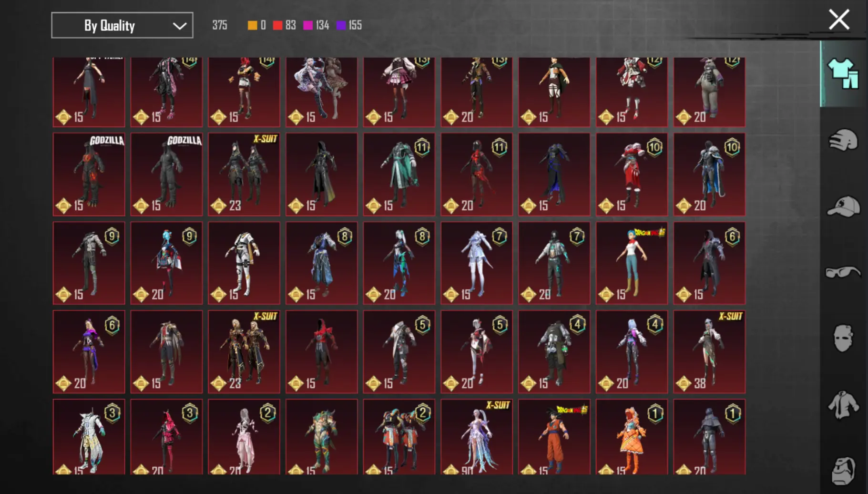This screenshot has height=494, width=868.
Task: Click the orange quality swatch
Action: [252, 25]
